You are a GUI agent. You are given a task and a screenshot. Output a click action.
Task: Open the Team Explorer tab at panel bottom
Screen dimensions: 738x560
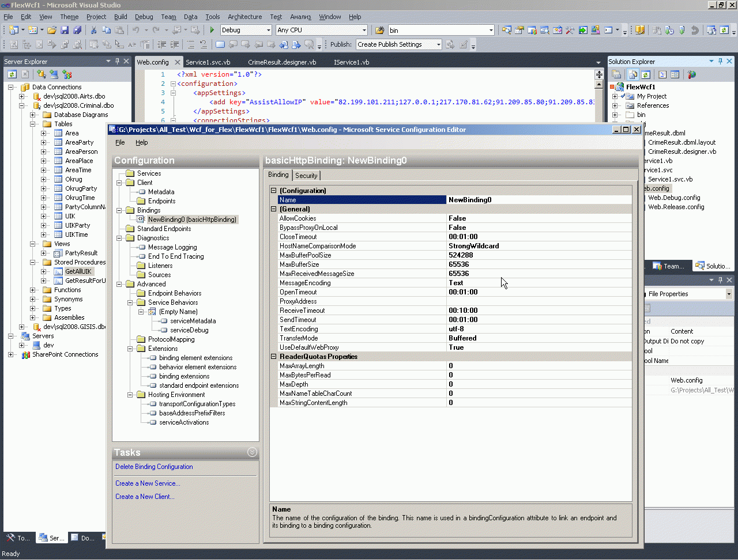tap(669, 266)
